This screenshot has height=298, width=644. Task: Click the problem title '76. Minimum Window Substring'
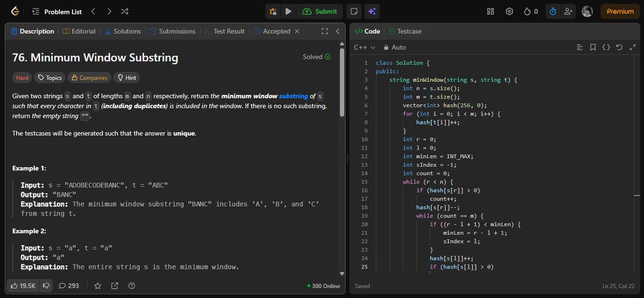[x=95, y=57]
